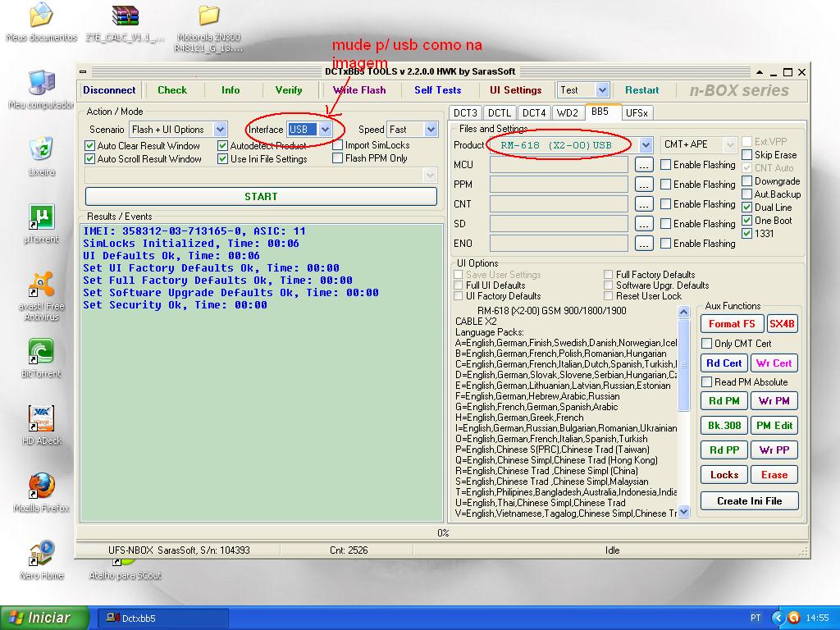Viewport: 840px width, 630px height.
Task: Click Create Ini File button
Action: [750, 501]
